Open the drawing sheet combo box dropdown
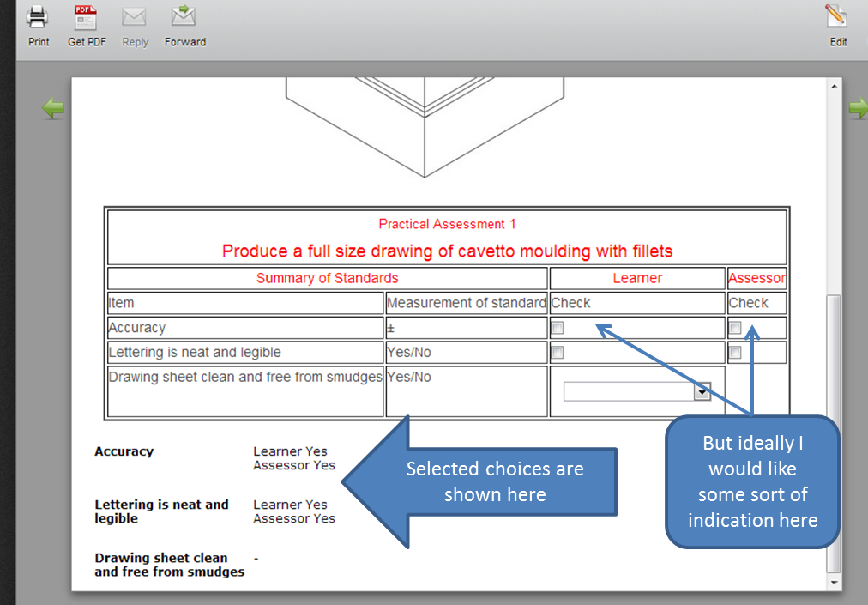This screenshot has height=605, width=868. pyautogui.click(x=702, y=391)
